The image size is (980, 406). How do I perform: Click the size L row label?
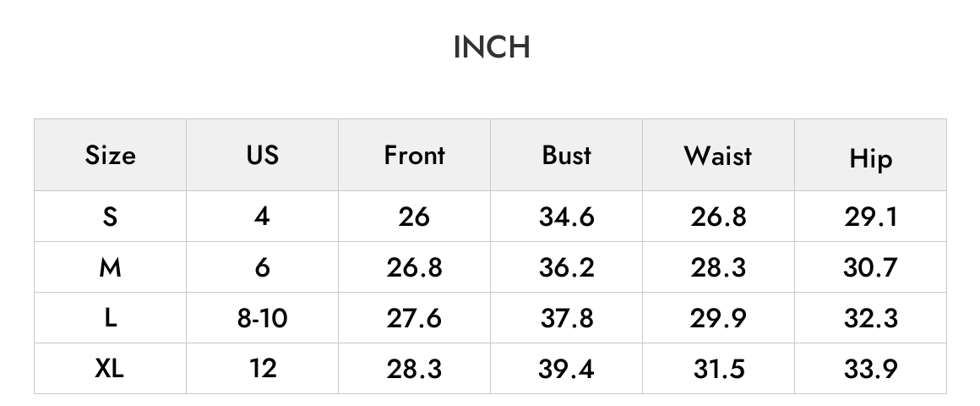110,318
